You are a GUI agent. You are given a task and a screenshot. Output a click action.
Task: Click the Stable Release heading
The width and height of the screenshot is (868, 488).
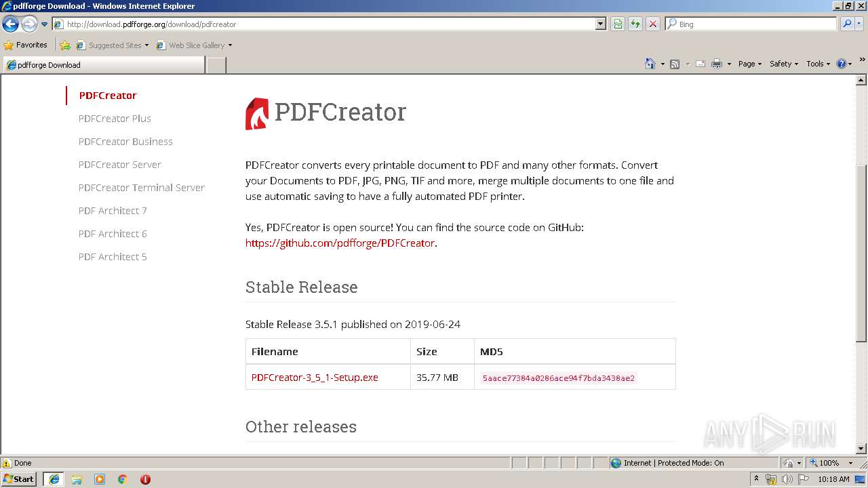tap(302, 287)
